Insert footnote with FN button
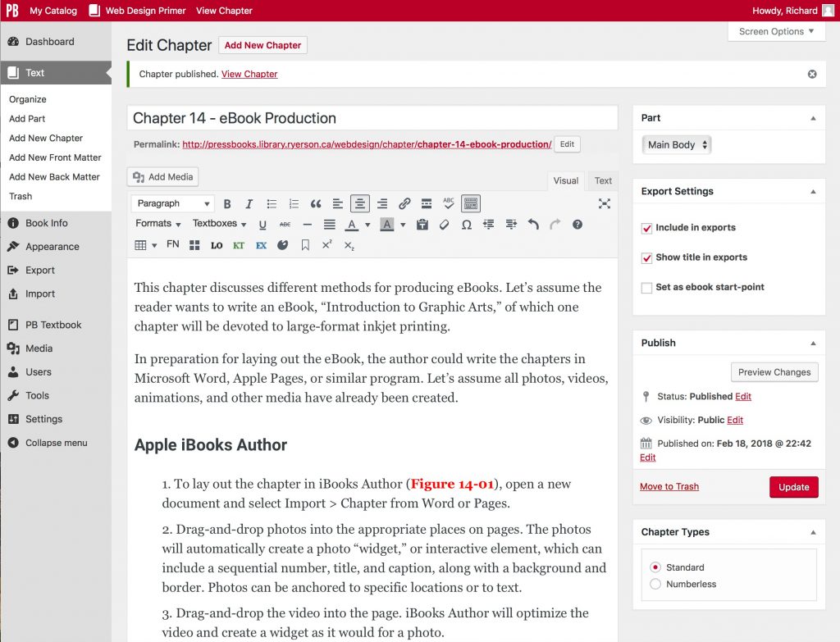Viewport: 840px width, 642px height. [172, 244]
